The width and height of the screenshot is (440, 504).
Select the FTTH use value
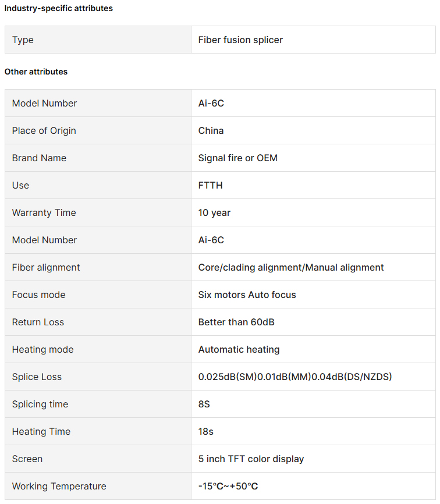[211, 186]
